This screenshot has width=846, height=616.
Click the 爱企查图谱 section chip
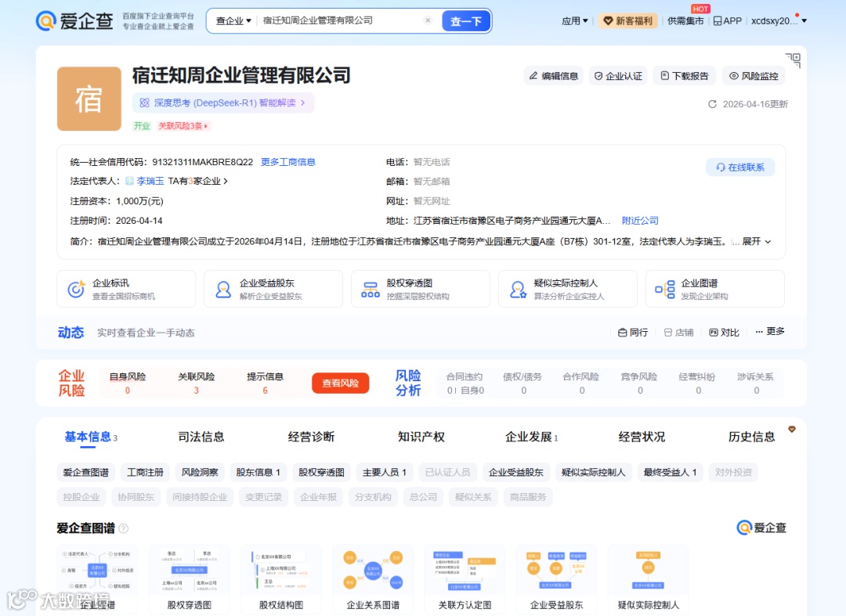(x=86, y=472)
